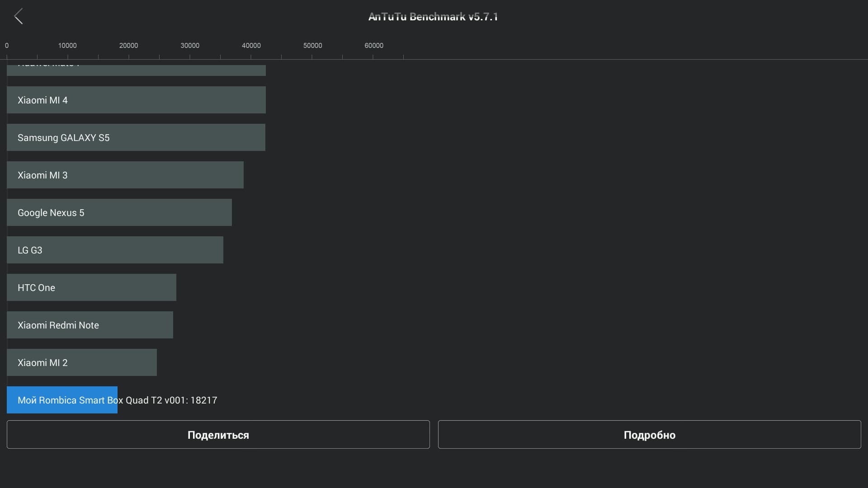Click the 18217 score text
Screen dimensions: 868x488
pyautogui.click(x=204, y=400)
